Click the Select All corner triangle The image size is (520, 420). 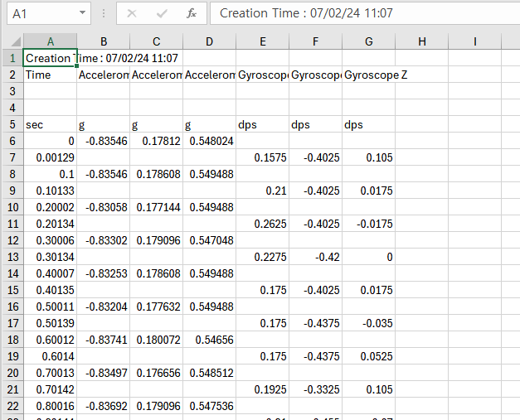[x=16, y=41]
